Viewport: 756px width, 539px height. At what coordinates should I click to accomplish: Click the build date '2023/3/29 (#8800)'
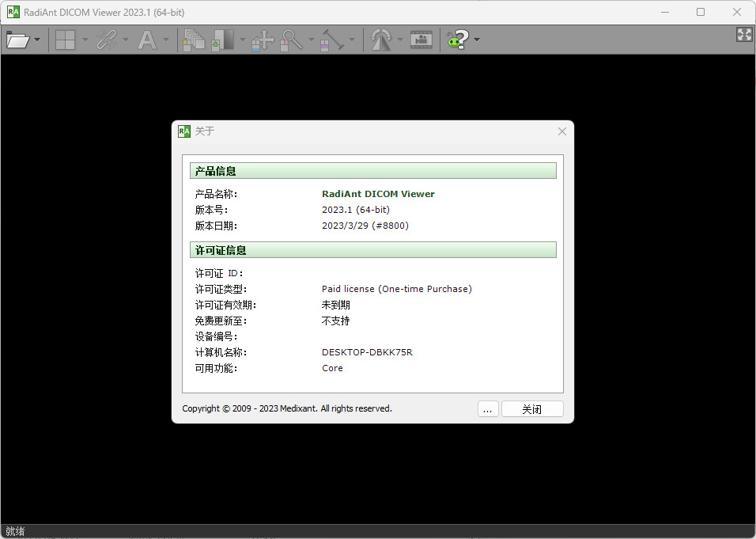pos(365,226)
